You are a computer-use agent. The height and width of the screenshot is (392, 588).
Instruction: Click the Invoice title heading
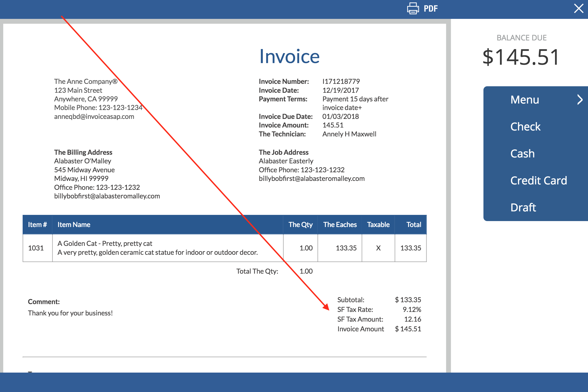[x=289, y=57]
